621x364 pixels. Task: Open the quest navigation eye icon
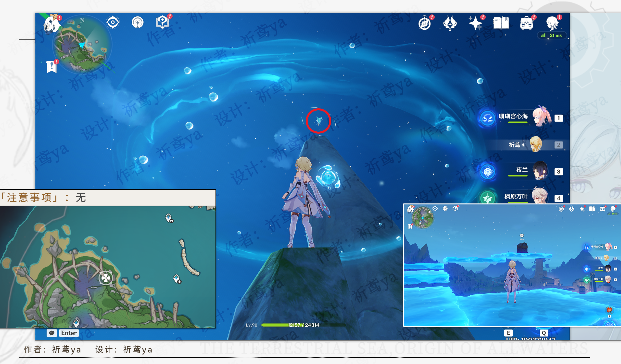tap(113, 22)
